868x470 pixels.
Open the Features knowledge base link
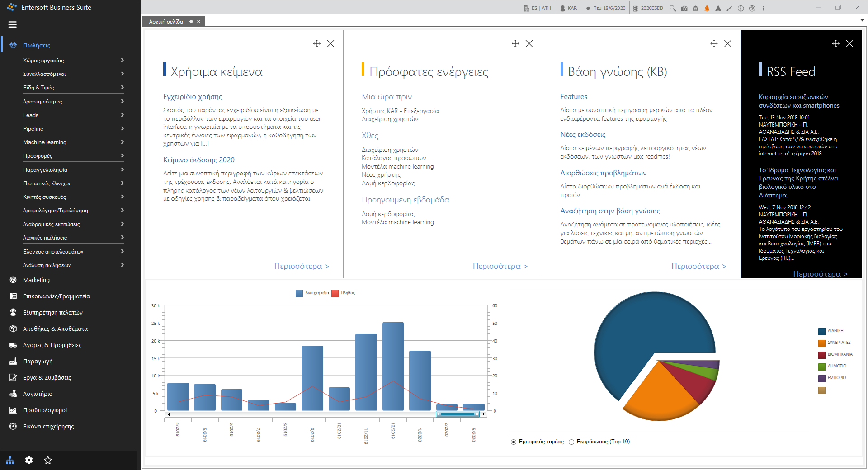coord(574,96)
